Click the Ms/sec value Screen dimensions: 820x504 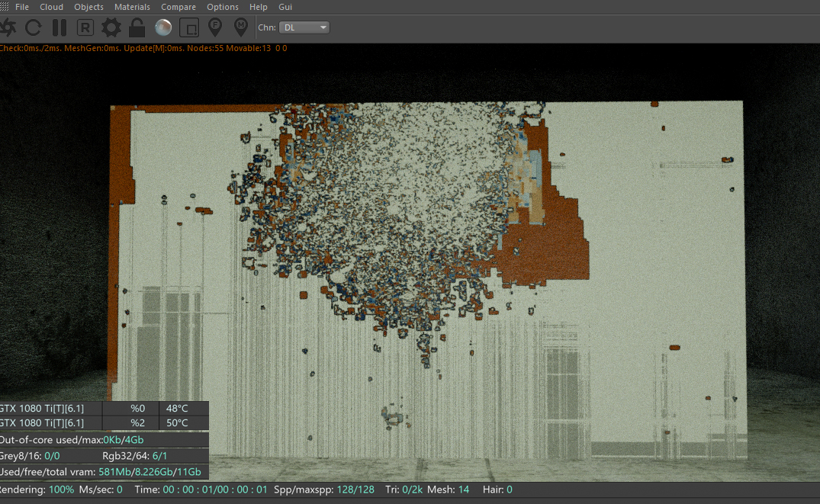tap(119, 490)
